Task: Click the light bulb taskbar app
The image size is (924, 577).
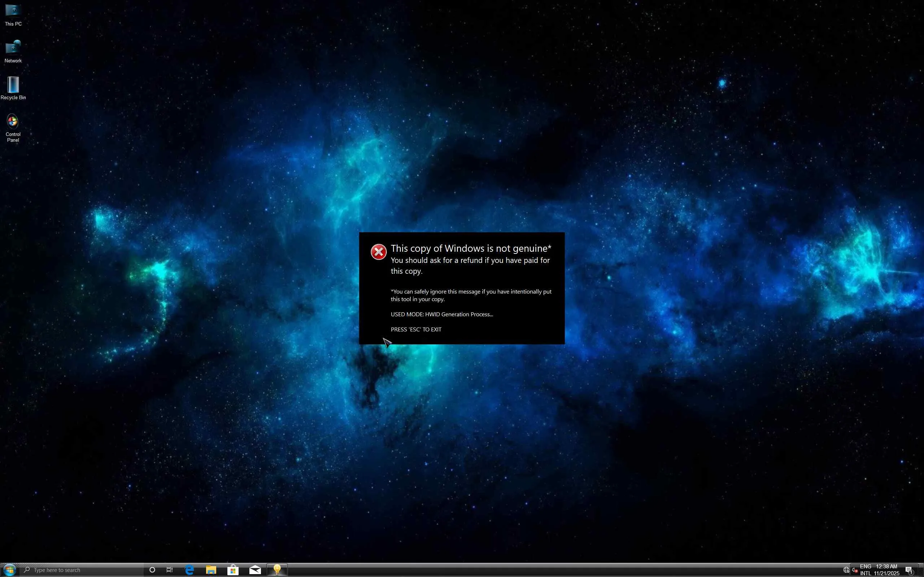Action: pos(277,570)
